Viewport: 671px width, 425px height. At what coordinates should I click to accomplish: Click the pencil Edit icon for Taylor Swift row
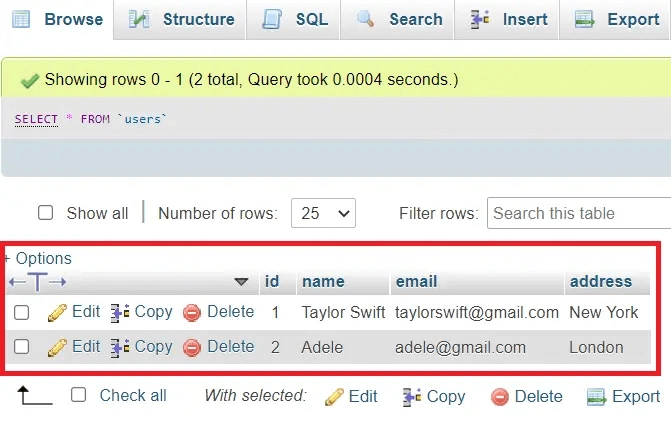point(58,312)
